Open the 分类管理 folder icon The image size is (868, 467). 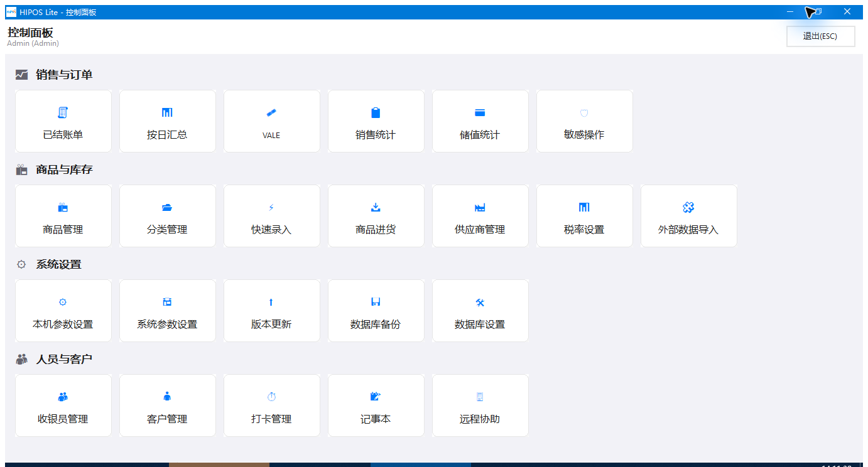coord(167,208)
